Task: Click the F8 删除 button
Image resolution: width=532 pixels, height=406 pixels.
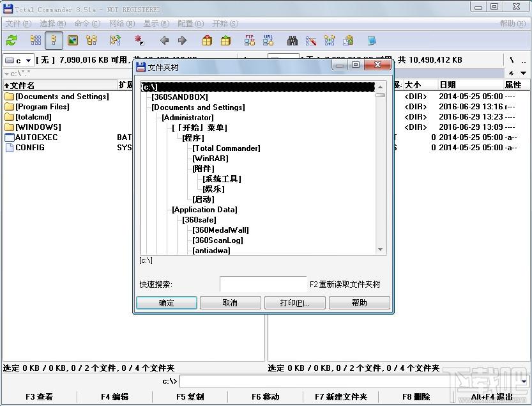Action: pyautogui.click(x=416, y=397)
